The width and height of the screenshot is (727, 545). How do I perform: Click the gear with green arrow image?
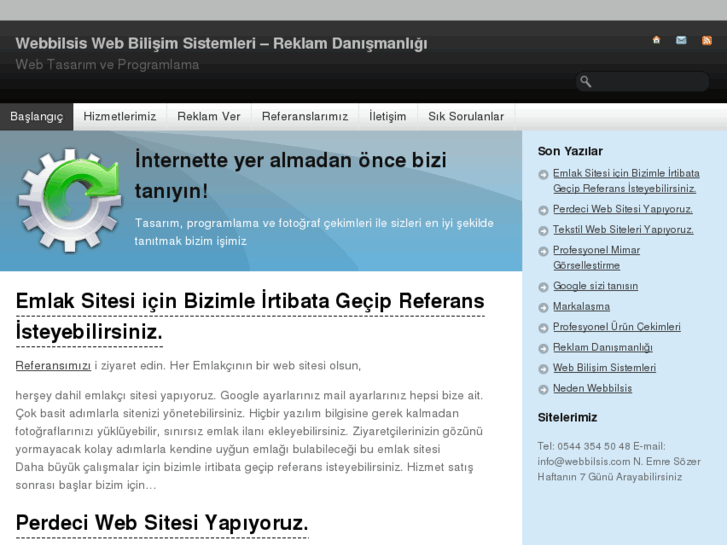click(x=70, y=200)
